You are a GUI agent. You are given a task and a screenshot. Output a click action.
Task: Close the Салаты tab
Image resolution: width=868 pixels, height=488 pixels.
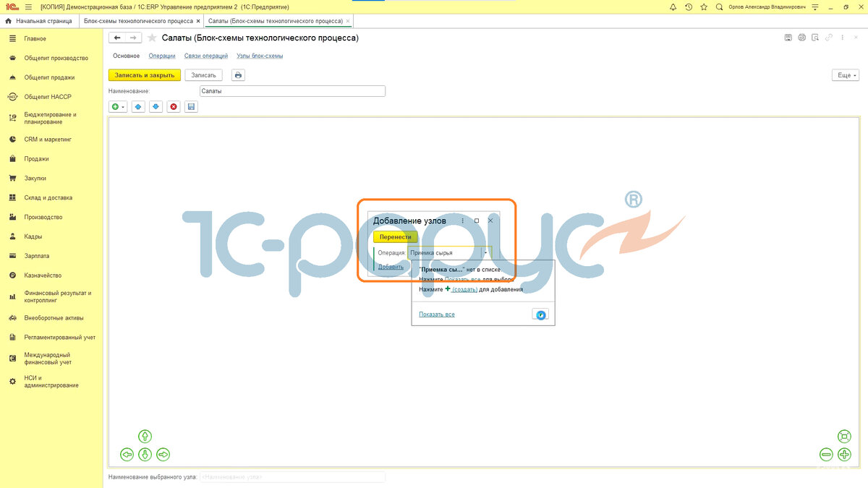(348, 21)
